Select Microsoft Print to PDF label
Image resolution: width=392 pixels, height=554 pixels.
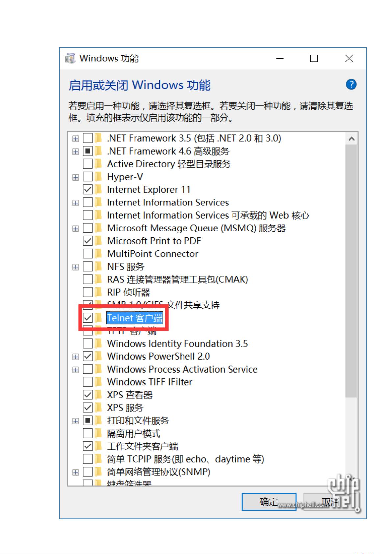(154, 241)
